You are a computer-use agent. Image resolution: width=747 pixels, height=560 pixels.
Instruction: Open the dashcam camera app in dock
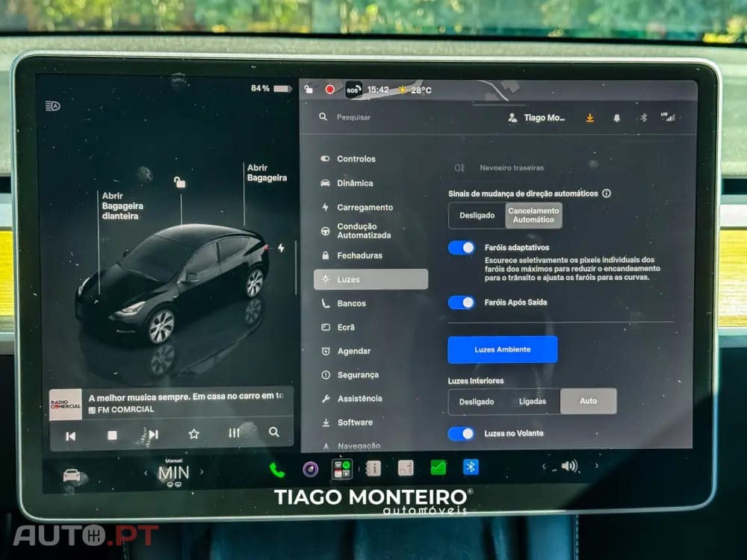(x=310, y=470)
